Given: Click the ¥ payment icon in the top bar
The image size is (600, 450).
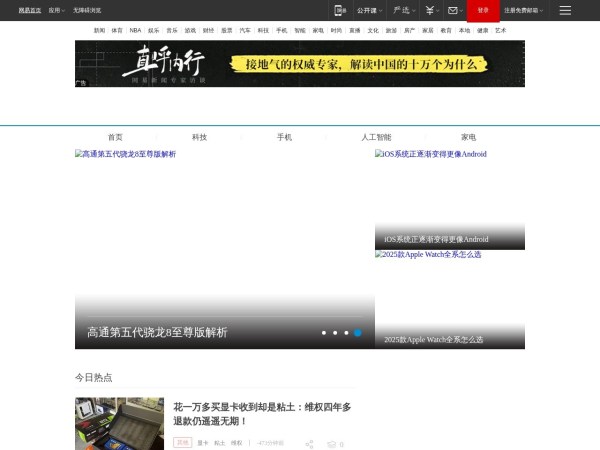Looking at the screenshot, I should [429, 10].
